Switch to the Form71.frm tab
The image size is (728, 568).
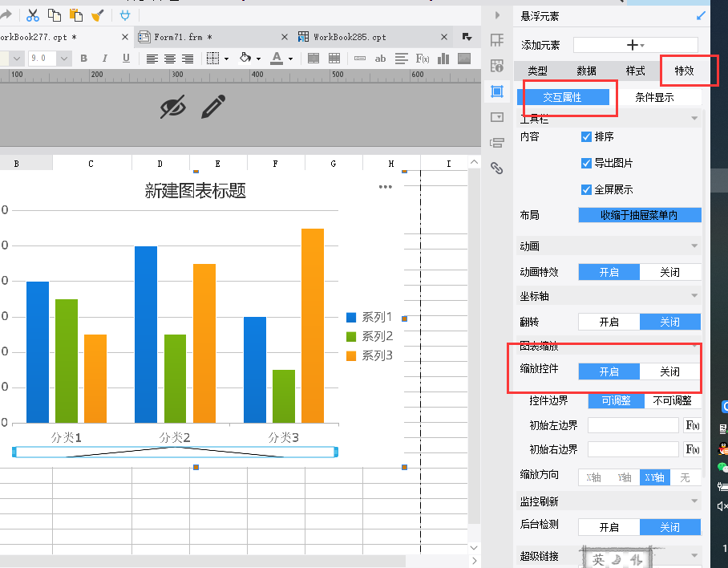183,37
